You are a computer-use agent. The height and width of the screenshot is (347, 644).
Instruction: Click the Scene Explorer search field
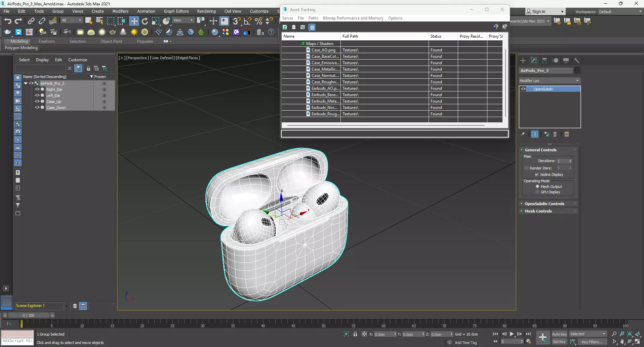click(x=40, y=68)
